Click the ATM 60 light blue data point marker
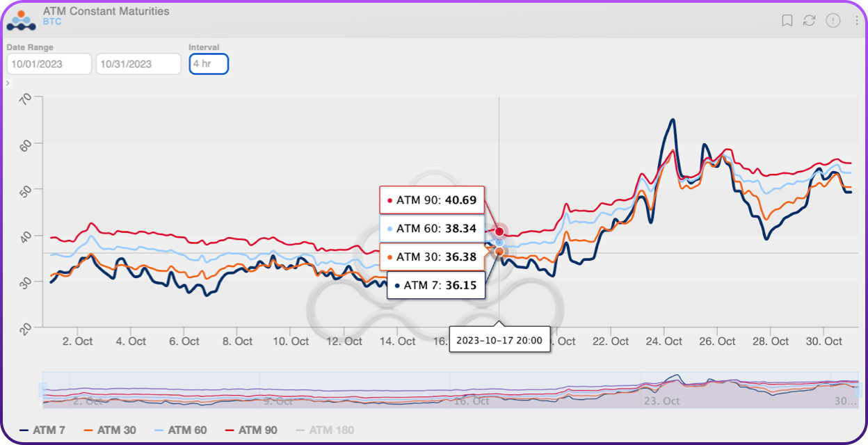The height and width of the screenshot is (445, 868). click(x=499, y=242)
